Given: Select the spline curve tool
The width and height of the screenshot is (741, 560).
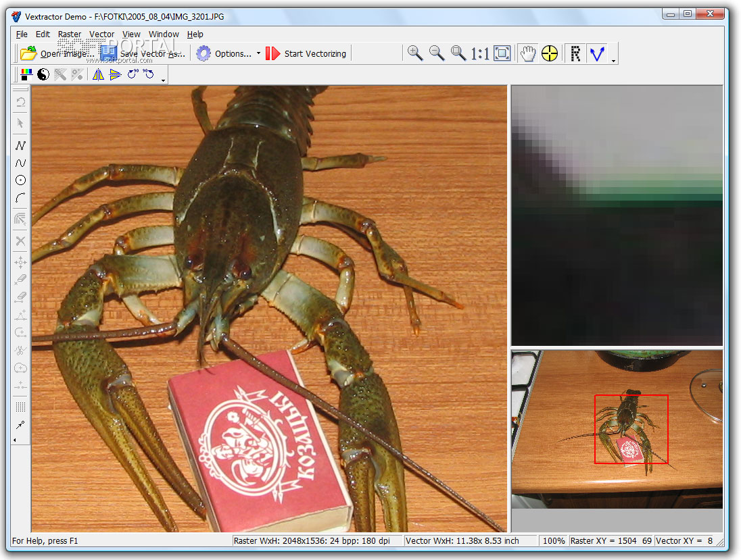Looking at the screenshot, I should tap(20, 163).
